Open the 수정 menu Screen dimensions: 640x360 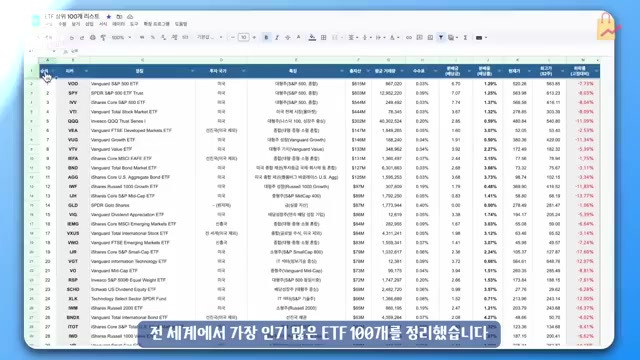pos(62,24)
